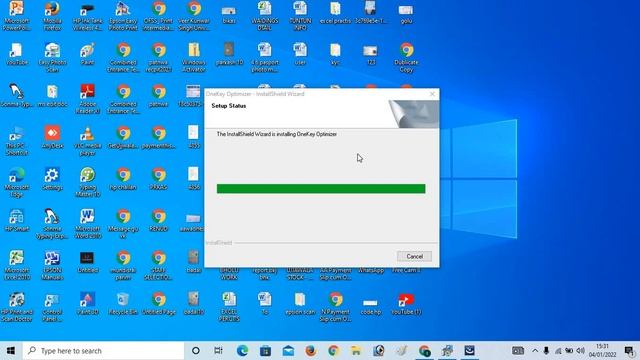Select the Duplicate Copy Chrome shortcut

[x=406, y=57]
